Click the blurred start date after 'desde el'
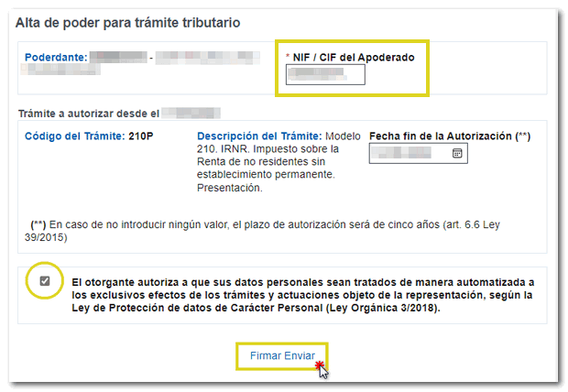This screenshot has height=392, width=568. [192, 114]
